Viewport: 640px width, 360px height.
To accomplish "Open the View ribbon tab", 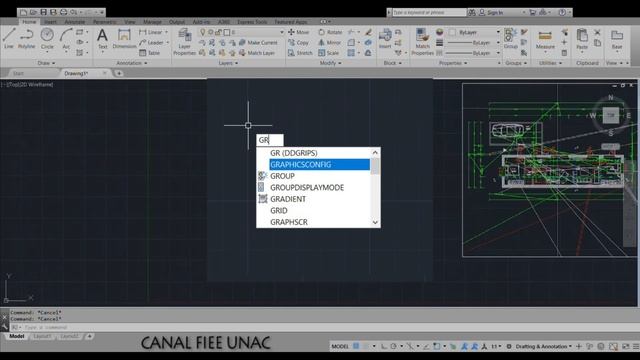I will click(x=130, y=22).
